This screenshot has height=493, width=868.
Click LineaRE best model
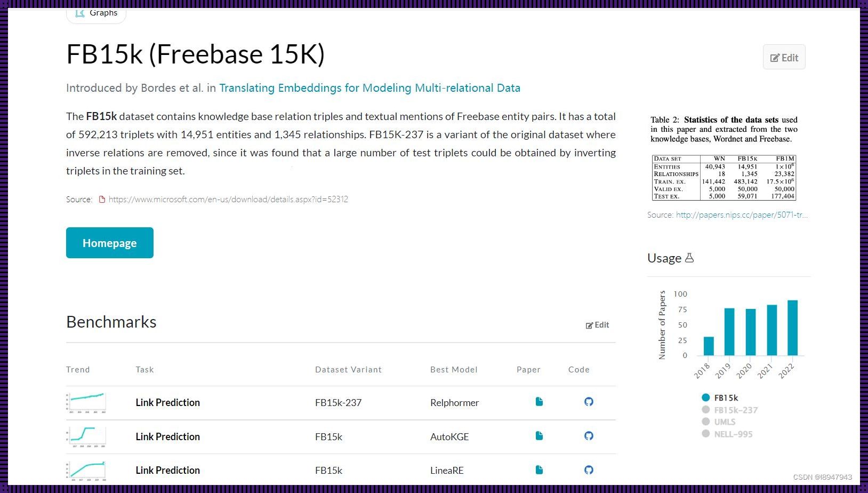coord(447,471)
